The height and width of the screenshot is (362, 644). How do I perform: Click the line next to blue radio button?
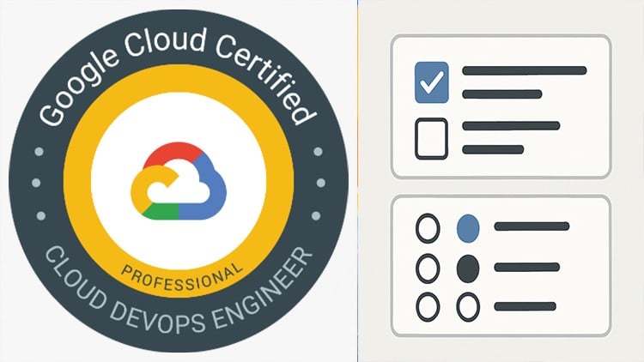pos(532,227)
